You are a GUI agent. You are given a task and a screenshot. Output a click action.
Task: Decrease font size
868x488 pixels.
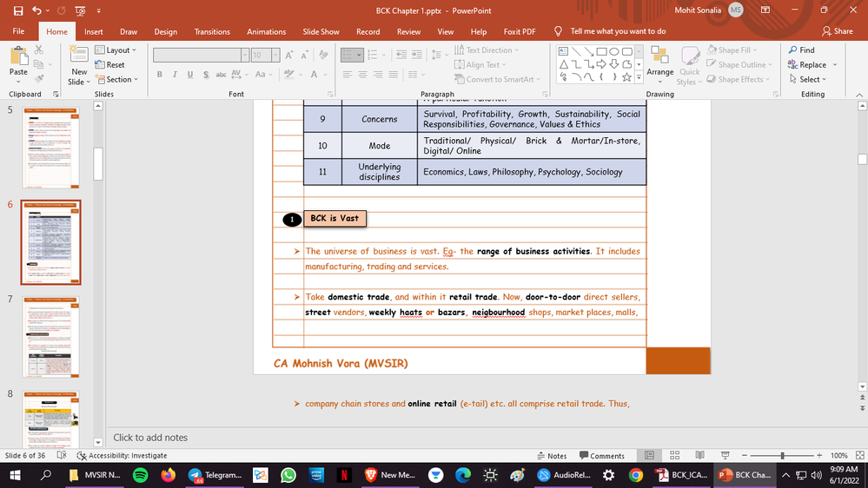(304, 55)
